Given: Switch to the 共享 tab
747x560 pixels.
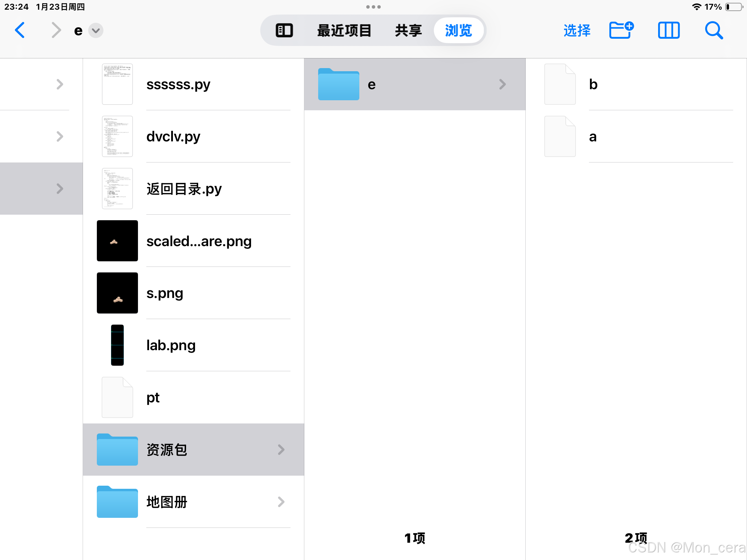Looking at the screenshot, I should click(408, 30).
